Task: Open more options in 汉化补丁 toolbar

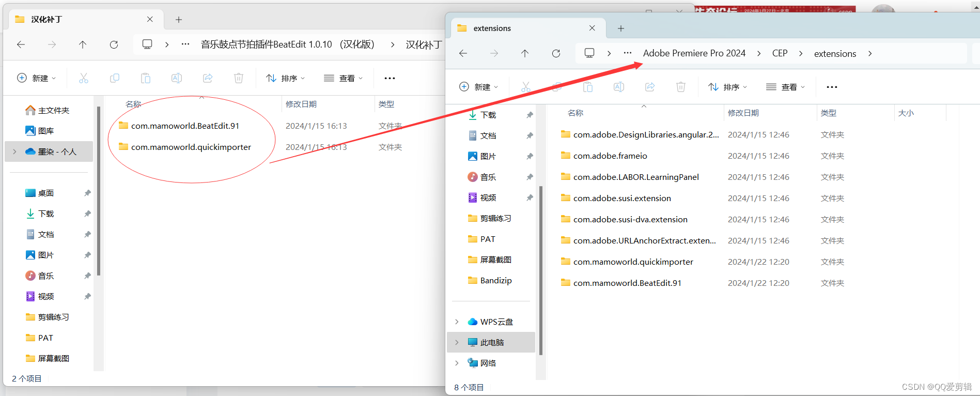Action: pos(390,78)
